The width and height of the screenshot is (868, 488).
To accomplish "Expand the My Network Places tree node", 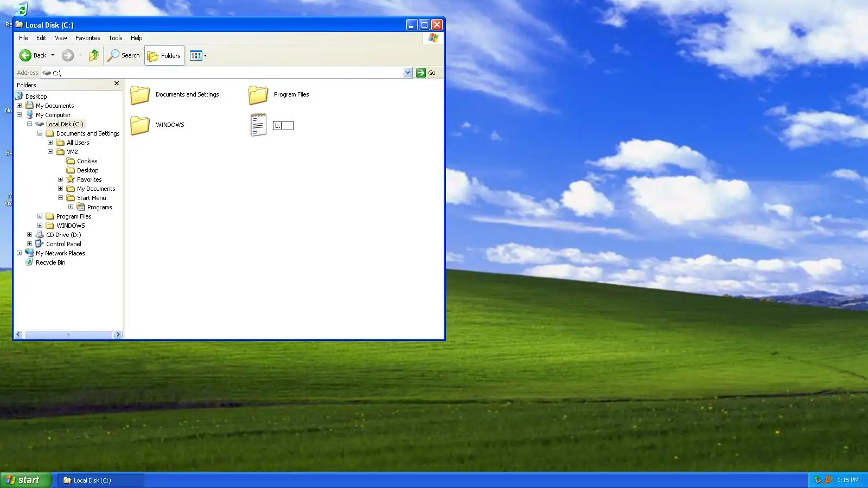I will tap(20, 253).
